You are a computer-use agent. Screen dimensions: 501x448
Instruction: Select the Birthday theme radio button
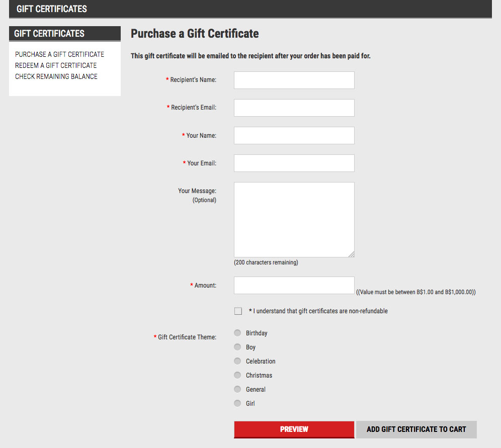coord(237,333)
